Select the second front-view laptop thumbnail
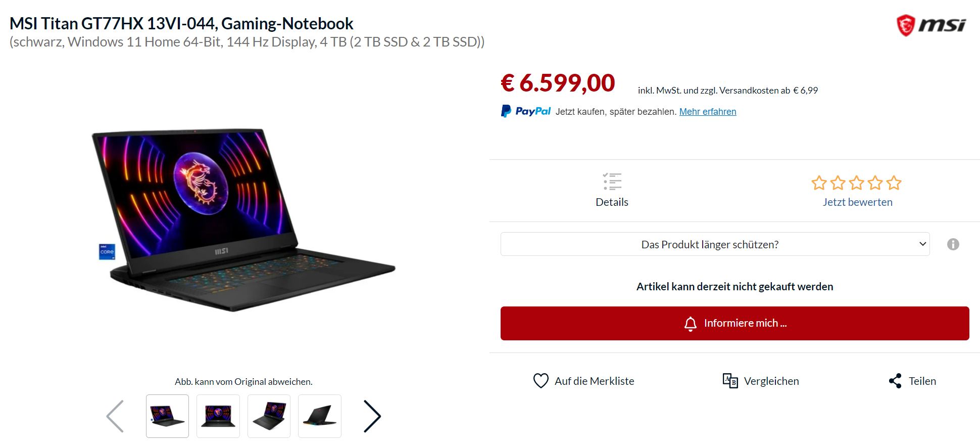This screenshot has width=980, height=443. [x=218, y=416]
